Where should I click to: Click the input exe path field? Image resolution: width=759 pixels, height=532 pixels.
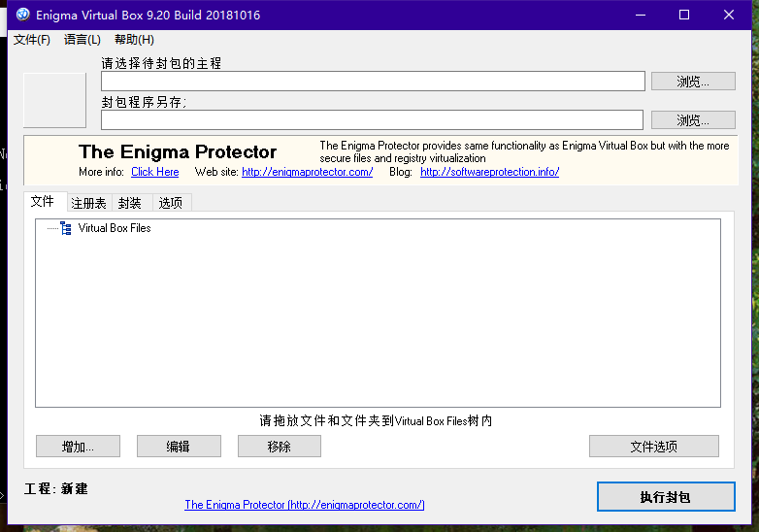click(373, 81)
